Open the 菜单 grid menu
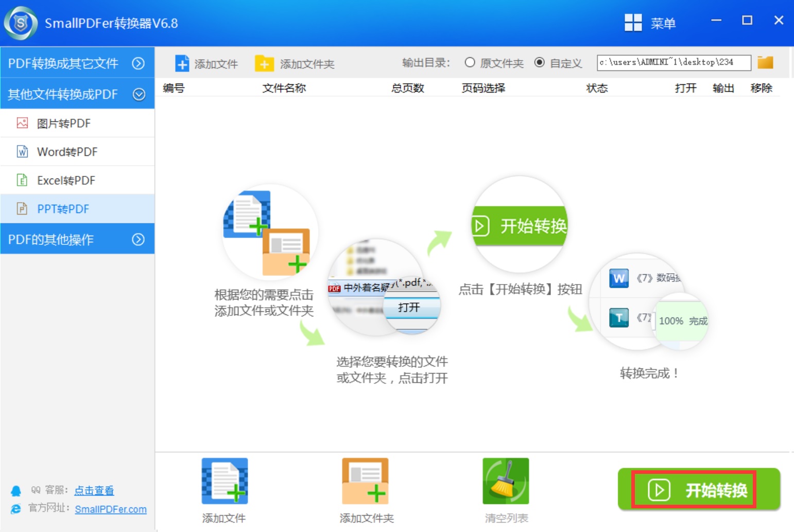Image resolution: width=794 pixels, height=532 pixels. coord(649,23)
